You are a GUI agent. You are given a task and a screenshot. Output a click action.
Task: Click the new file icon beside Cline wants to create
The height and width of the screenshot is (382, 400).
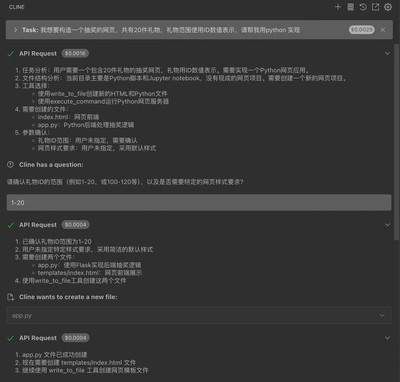(10, 297)
